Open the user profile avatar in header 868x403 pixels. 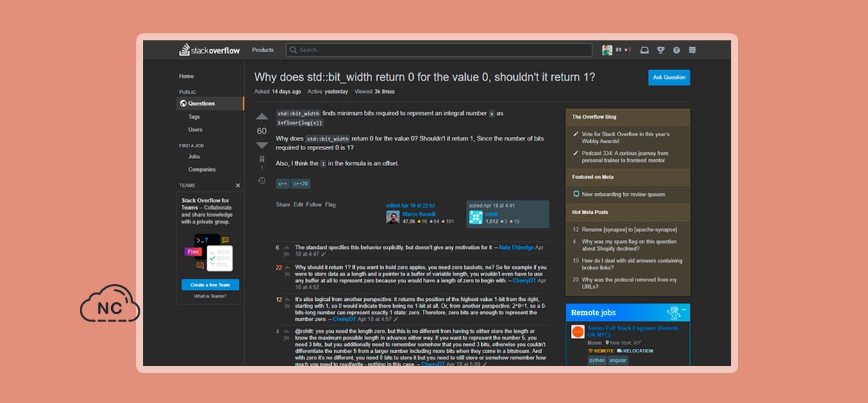click(x=607, y=50)
